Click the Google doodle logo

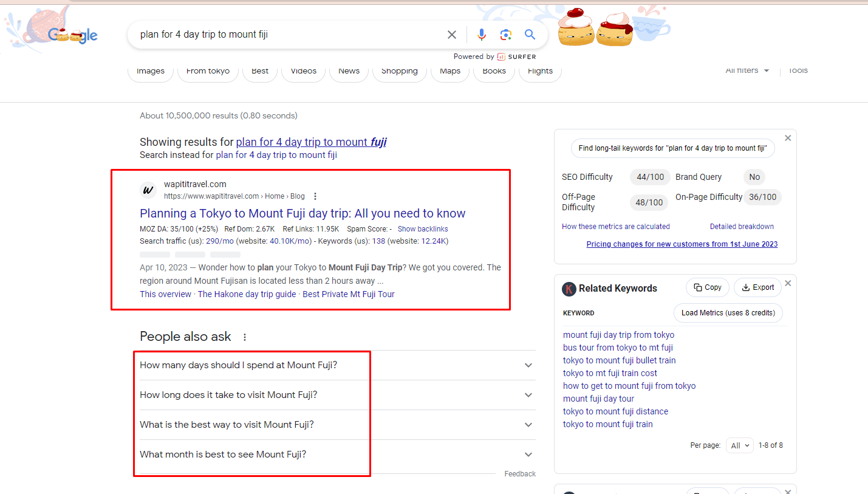pos(73,35)
